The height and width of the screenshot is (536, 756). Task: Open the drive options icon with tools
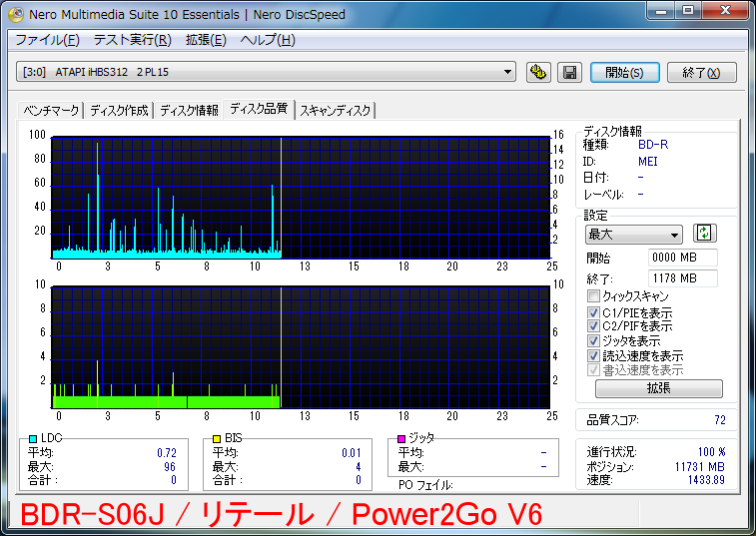click(x=538, y=72)
